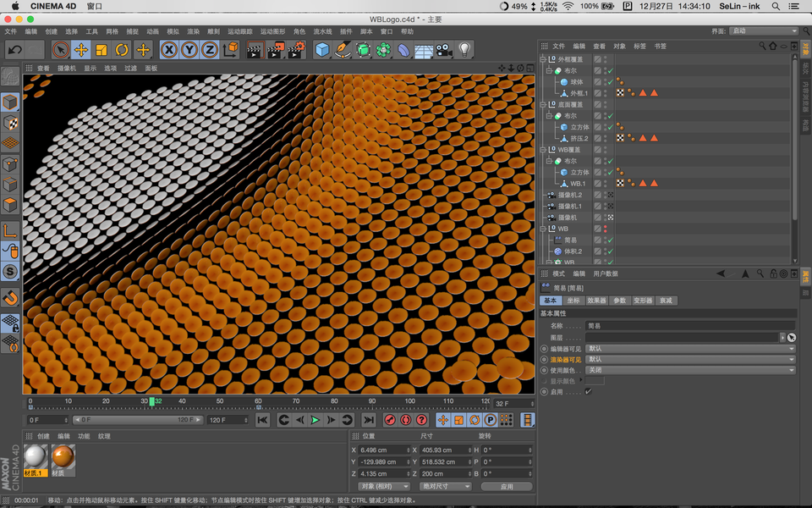Click the 应用 apply button
The width and height of the screenshot is (812, 508).
tap(507, 486)
